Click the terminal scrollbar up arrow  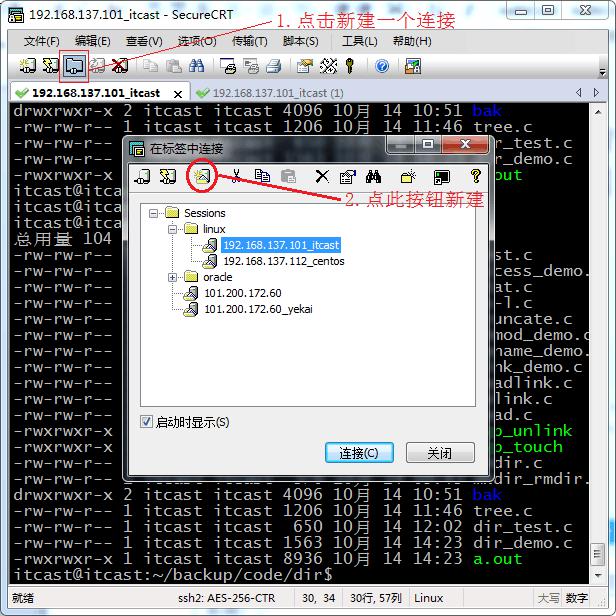pyautogui.click(x=598, y=112)
